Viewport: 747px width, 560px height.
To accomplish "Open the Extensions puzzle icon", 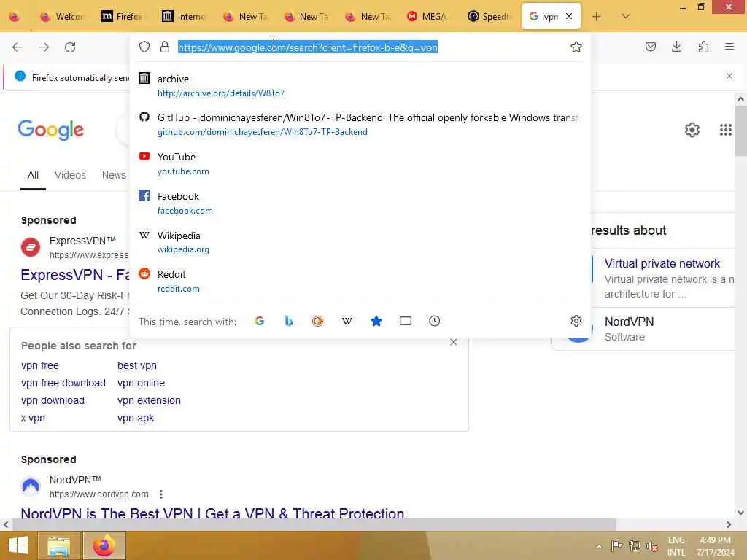I will [x=703, y=47].
